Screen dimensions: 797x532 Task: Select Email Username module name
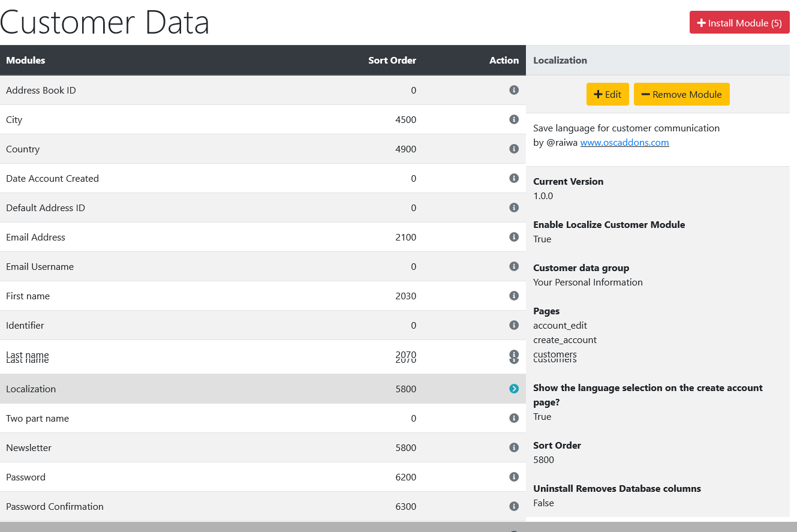(40, 267)
